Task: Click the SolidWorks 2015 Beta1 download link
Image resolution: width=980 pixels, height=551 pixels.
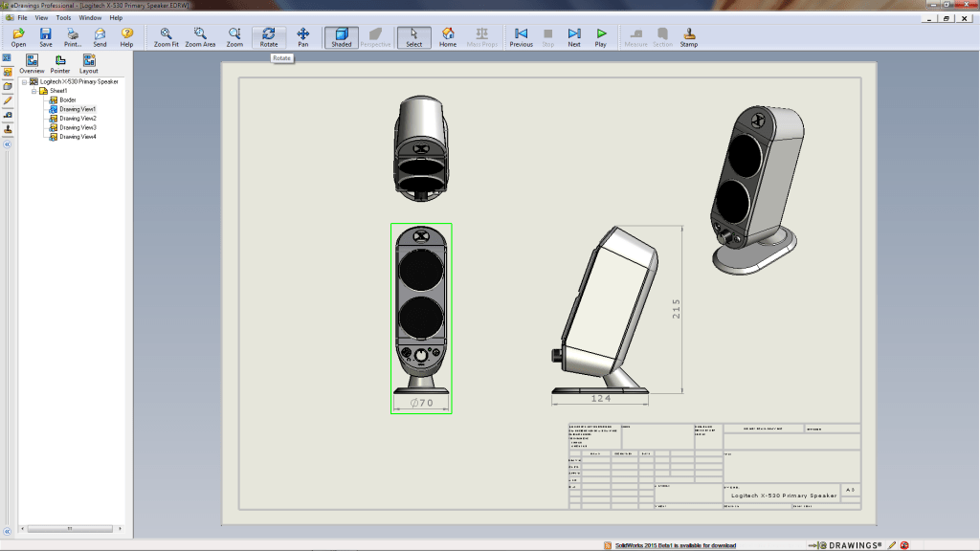Action: tap(675, 545)
